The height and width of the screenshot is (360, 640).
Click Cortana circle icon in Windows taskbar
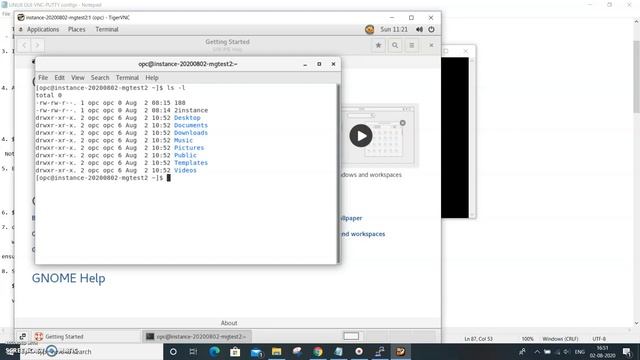coord(173,351)
